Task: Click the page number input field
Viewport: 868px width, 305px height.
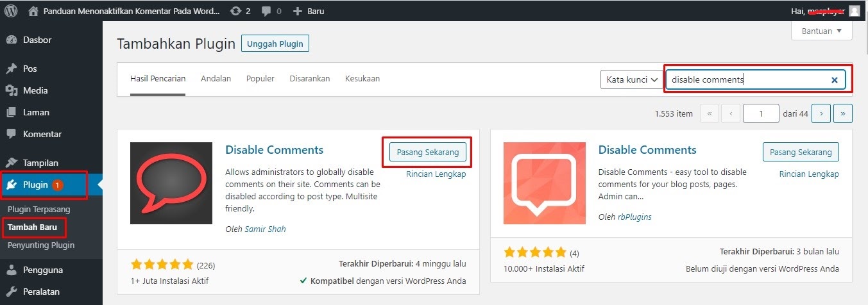Action: 760,113
